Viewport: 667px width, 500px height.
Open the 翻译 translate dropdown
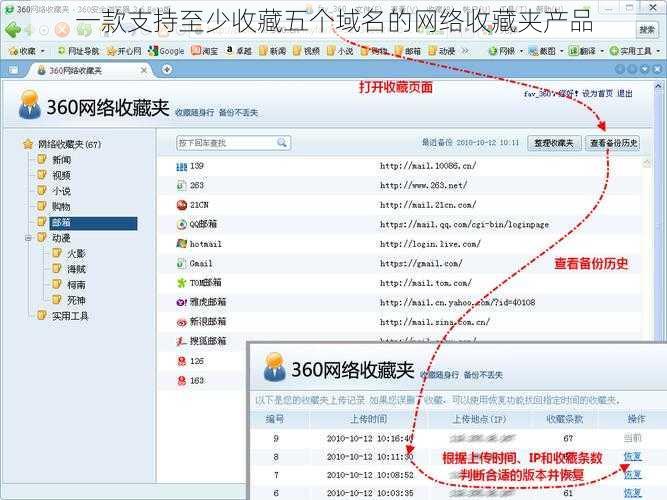[586, 51]
